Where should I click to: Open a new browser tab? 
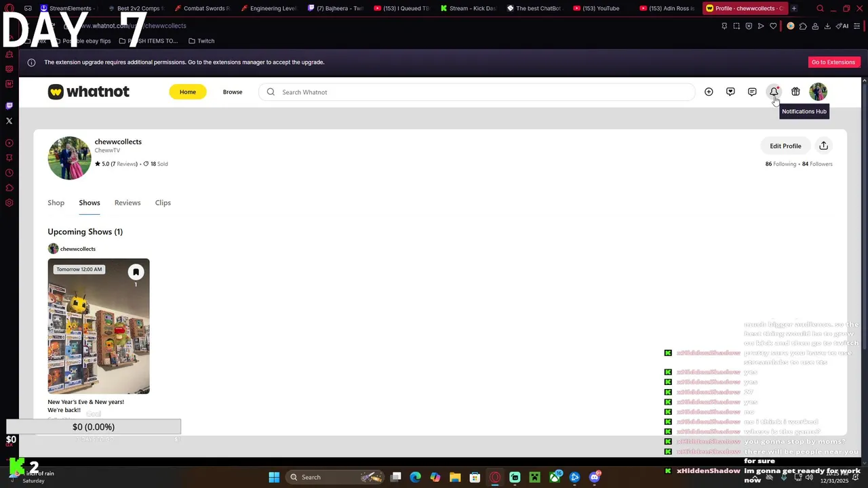click(x=794, y=8)
